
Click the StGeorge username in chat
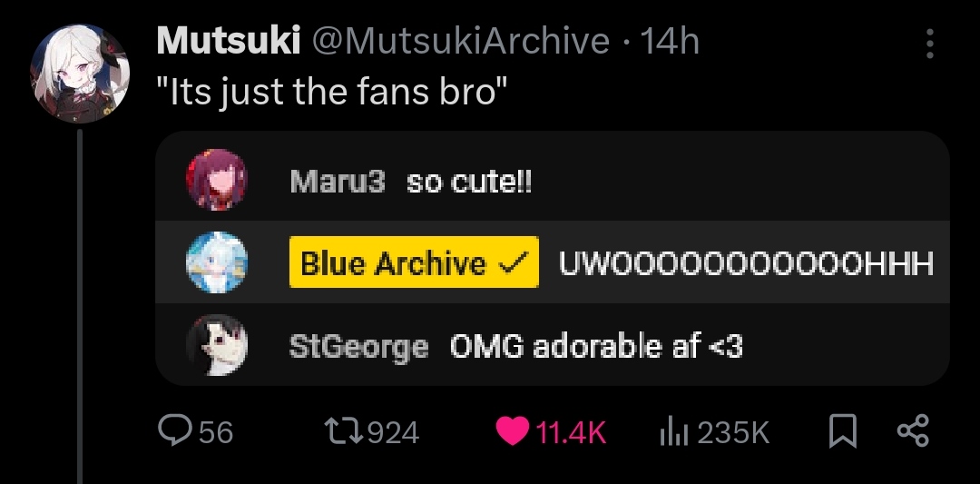pyautogui.click(x=358, y=348)
